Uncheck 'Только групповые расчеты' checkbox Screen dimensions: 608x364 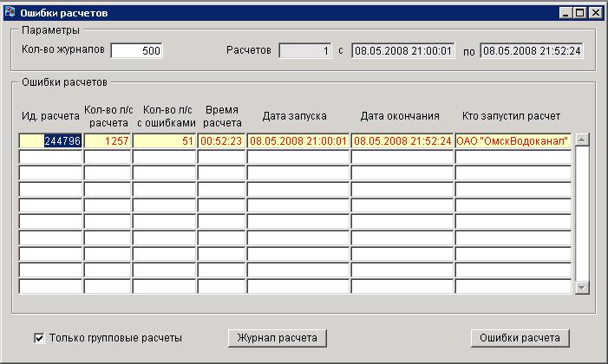[x=40, y=338]
